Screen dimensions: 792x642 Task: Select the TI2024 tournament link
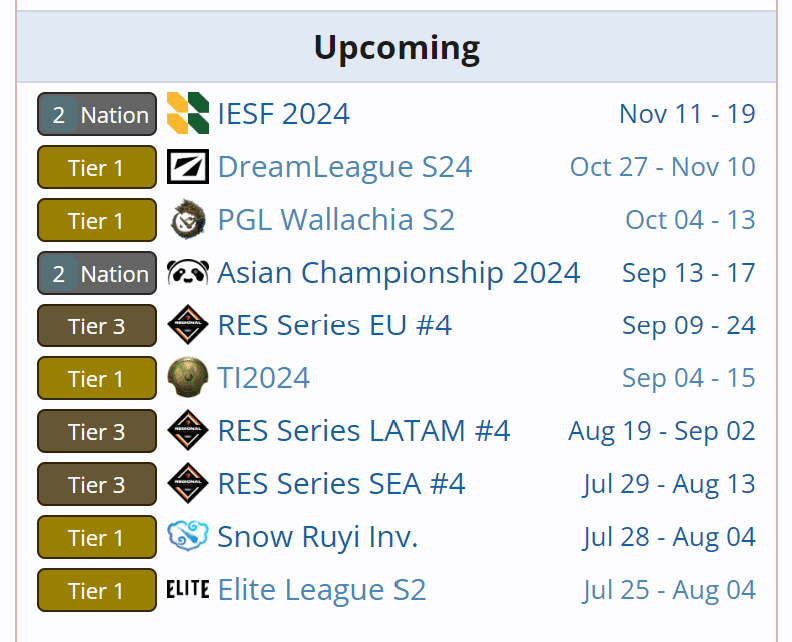263,379
